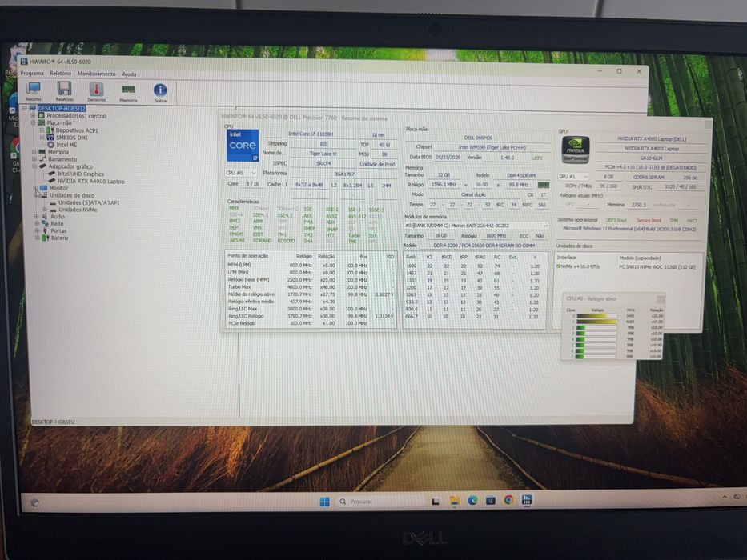Expand the Áudio tree node

(37, 217)
